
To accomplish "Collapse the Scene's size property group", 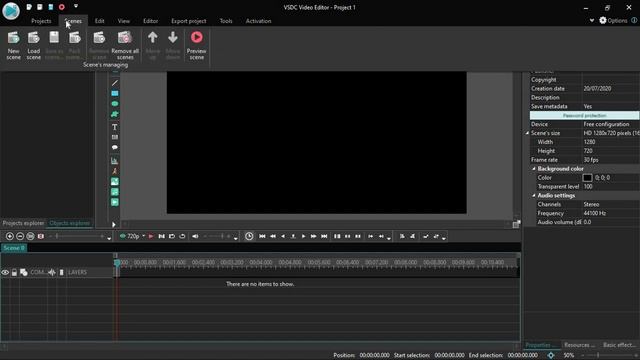I will [x=527, y=133].
